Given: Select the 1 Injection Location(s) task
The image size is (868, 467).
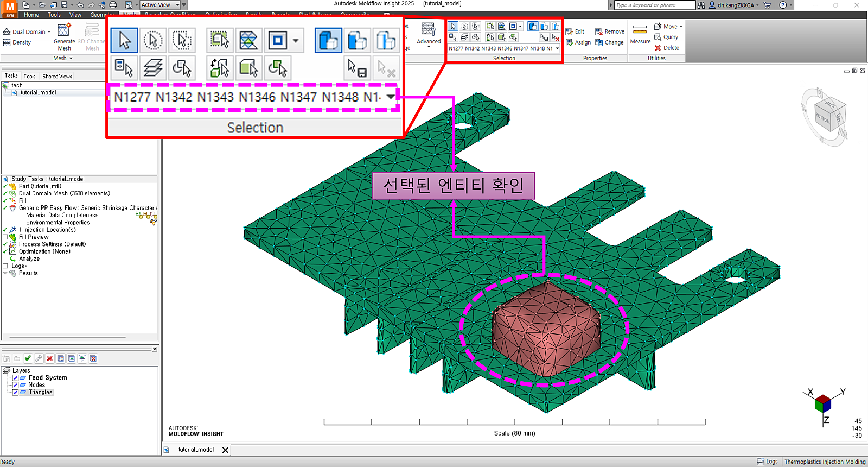Looking at the screenshot, I should pyautogui.click(x=48, y=230).
